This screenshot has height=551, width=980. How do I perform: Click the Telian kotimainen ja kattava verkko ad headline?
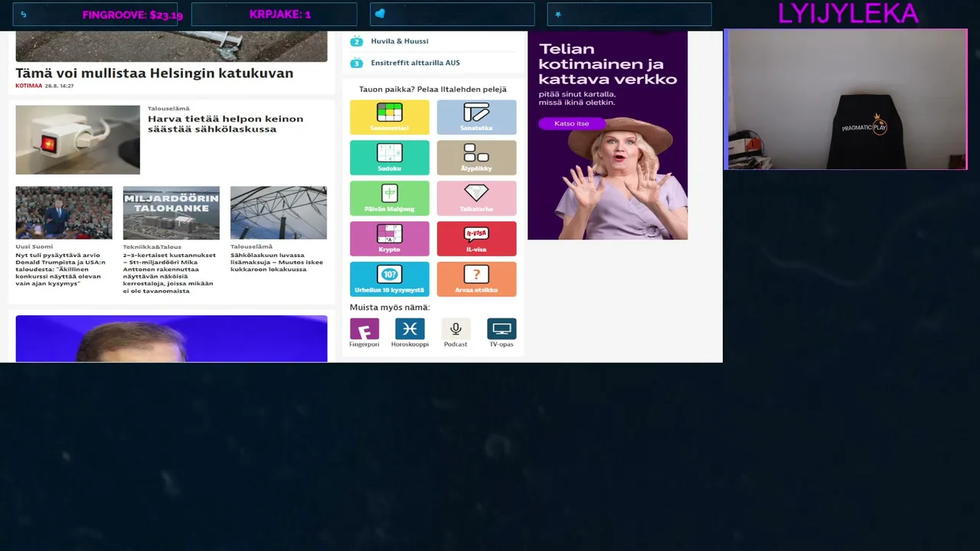(x=608, y=64)
